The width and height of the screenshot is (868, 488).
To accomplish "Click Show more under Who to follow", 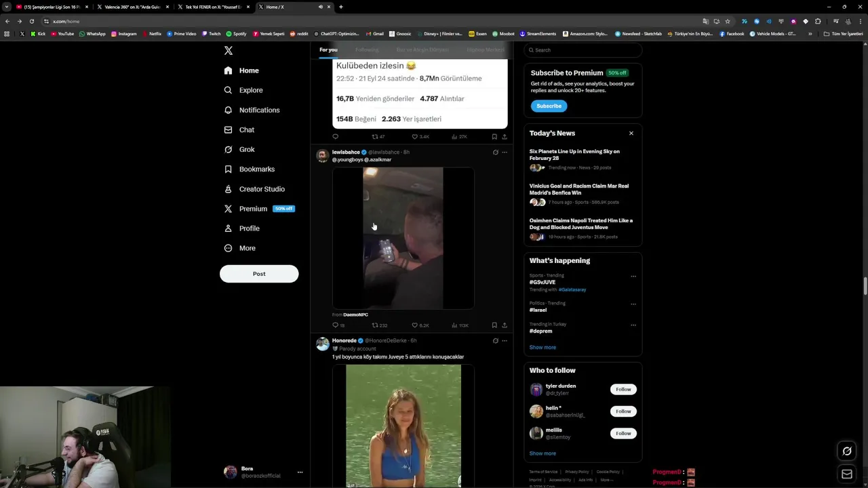I will [542, 453].
